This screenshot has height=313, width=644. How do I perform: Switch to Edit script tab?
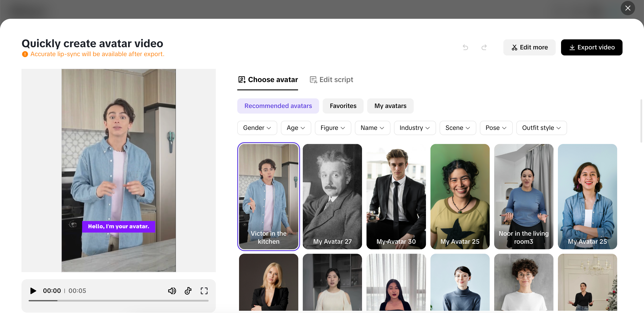(331, 80)
